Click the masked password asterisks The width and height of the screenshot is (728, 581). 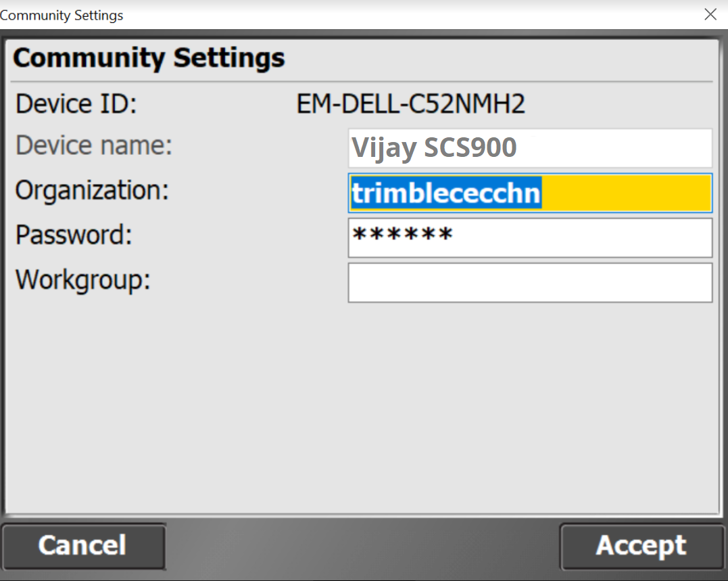403,237
